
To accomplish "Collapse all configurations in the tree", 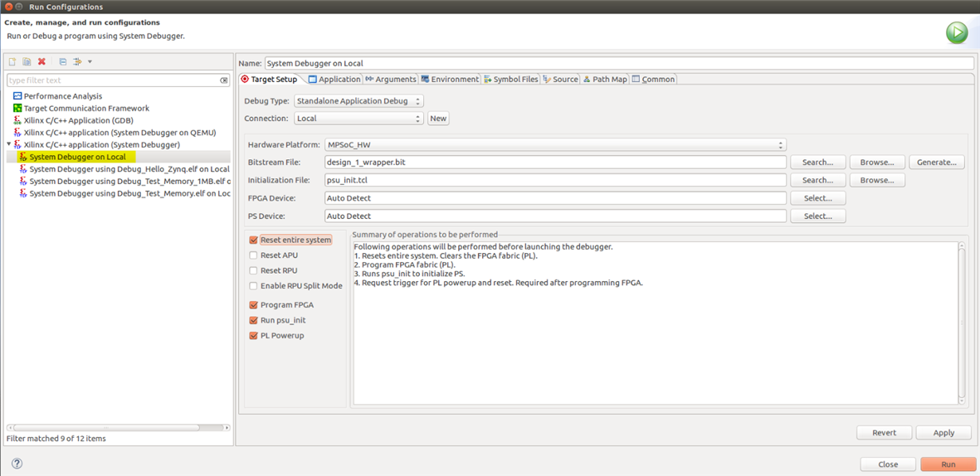I will pos(62,62).
